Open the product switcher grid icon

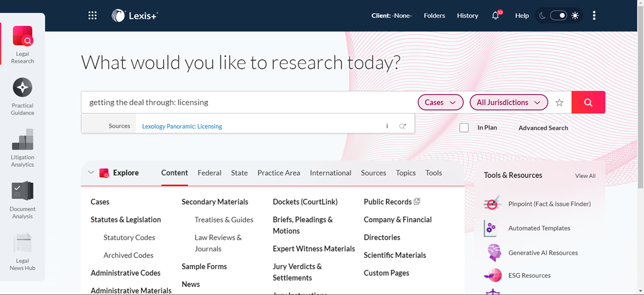coord(93,15)
